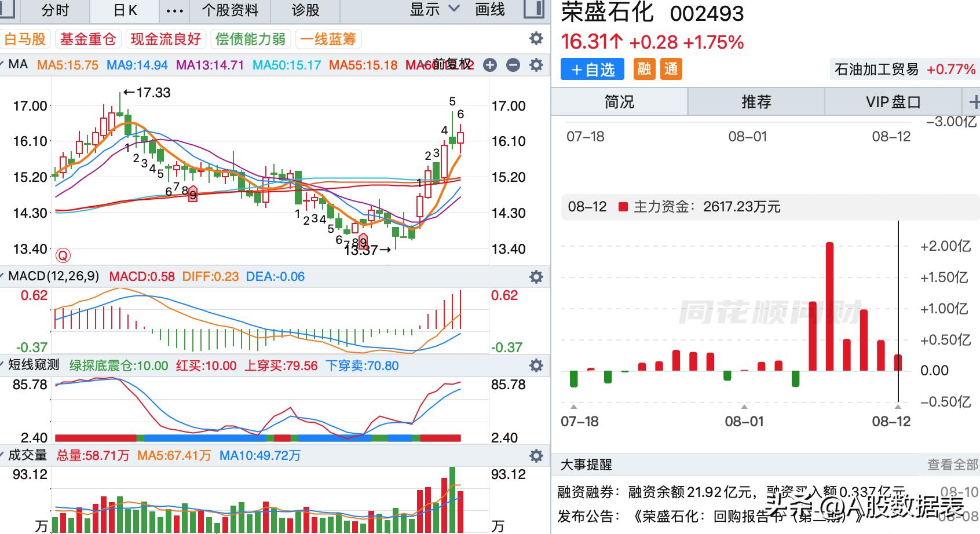Select the 日K daily candlestick tab
980x534 pixels.
point(125,10)
